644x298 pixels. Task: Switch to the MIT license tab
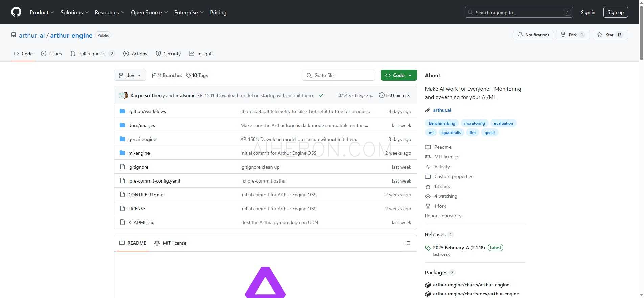pos(170,243)
